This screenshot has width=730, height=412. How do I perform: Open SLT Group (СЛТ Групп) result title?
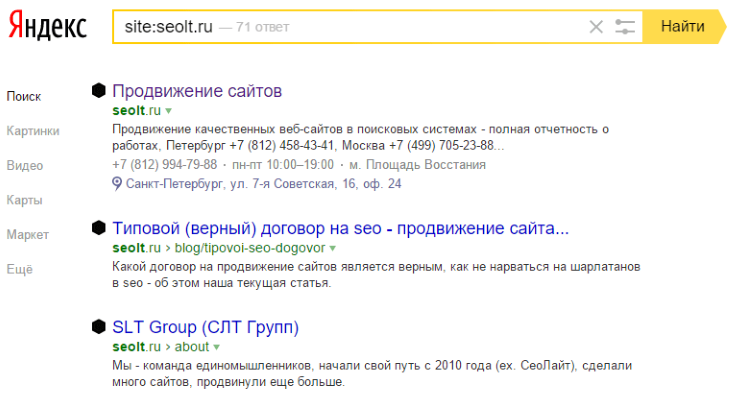[x=205, y=327]
